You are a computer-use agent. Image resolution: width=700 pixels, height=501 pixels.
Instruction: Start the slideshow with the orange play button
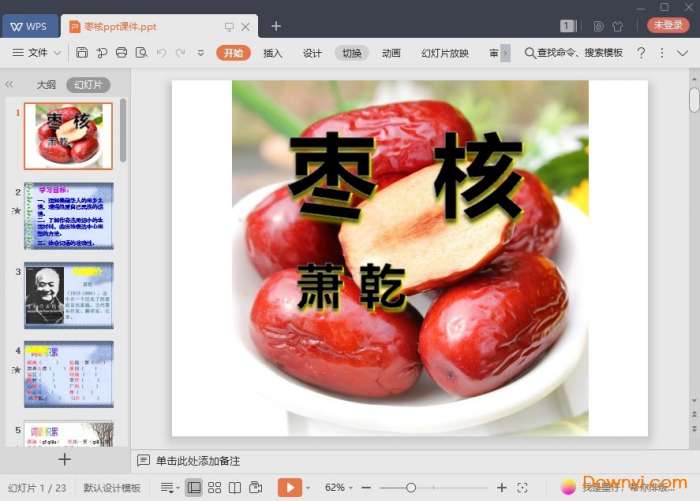coord(290,487)
